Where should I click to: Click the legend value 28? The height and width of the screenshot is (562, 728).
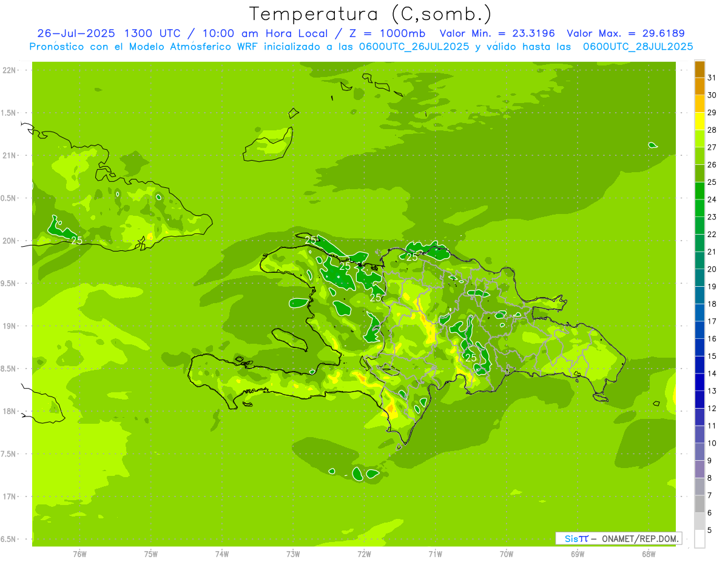tap(712, 130)
